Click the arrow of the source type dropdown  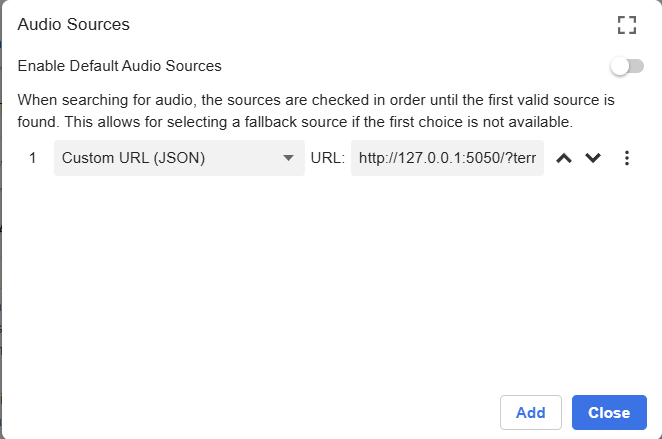(x=288, y=158)
